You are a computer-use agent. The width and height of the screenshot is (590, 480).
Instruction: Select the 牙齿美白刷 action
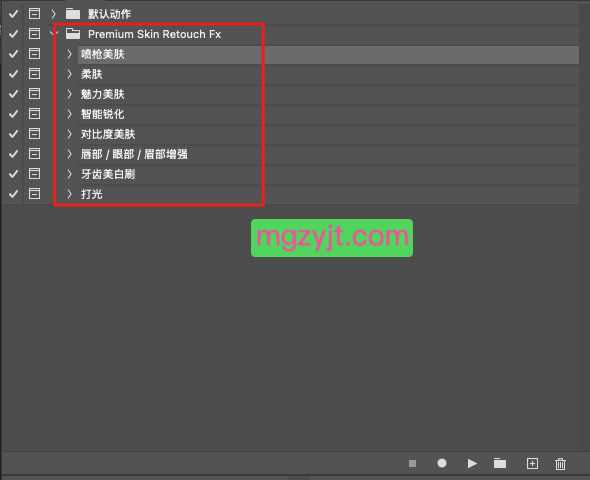108,174
